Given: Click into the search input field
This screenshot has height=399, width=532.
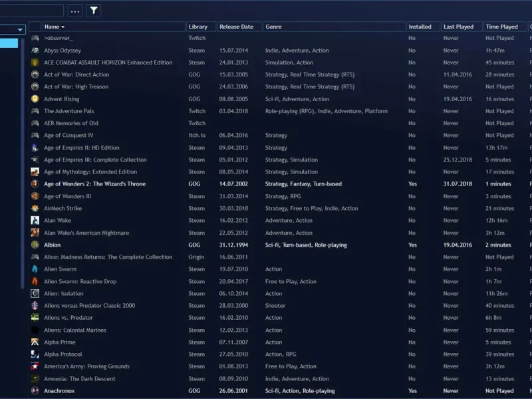Looking at the screenshot, I should tap(31, 11).
